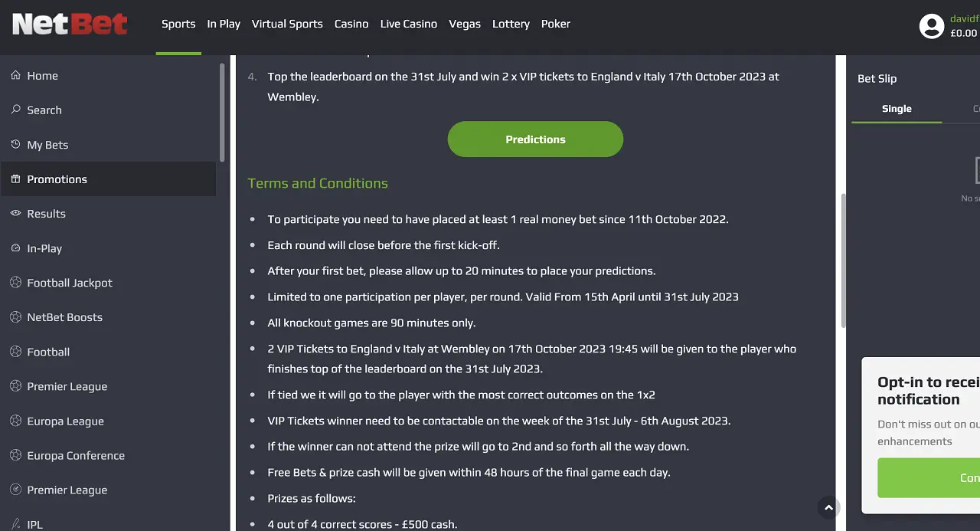Image resolution: width=980 pixels, height=531 pixels.
Task: Open the Poker menu item
Action: (556, 24)
